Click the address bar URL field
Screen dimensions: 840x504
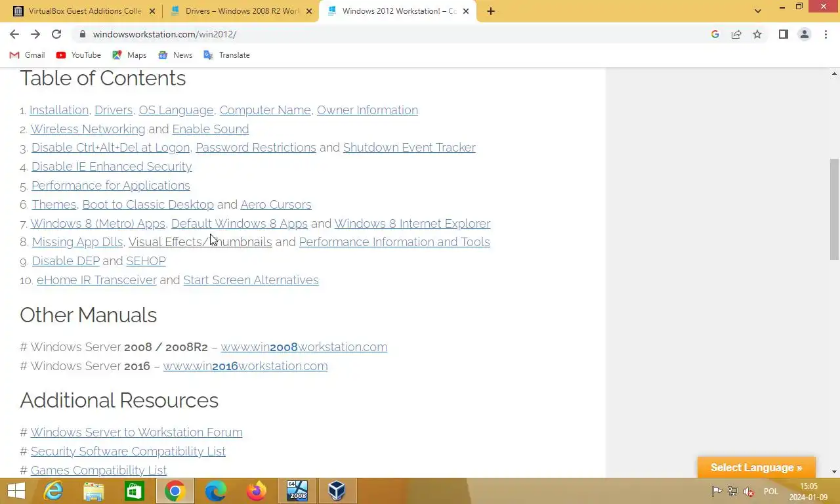click(394, 34)
